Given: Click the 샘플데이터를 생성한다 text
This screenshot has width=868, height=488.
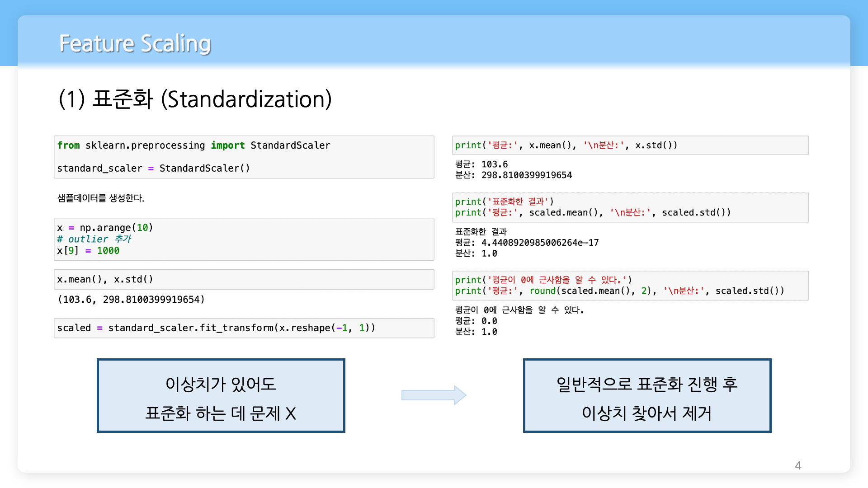Looking at the screenshot, I should [x=101, y=198].
